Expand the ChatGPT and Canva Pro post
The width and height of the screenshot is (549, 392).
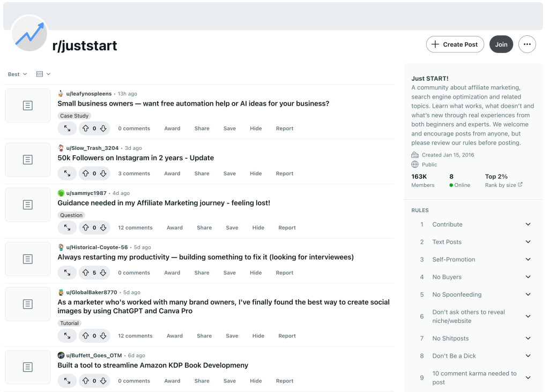(x=67, y=336)
